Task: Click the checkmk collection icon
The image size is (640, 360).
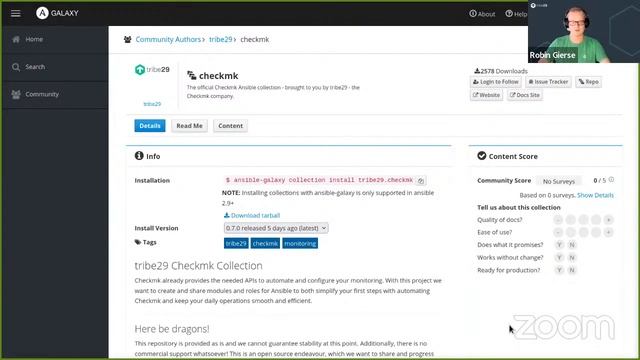Action: click(191, 76)
